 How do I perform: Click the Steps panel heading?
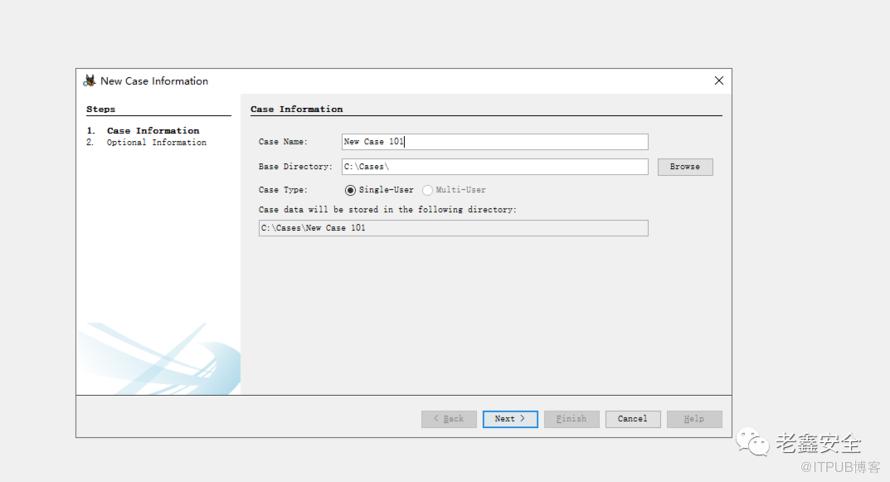pyautogui.click(x=101, y=109)
